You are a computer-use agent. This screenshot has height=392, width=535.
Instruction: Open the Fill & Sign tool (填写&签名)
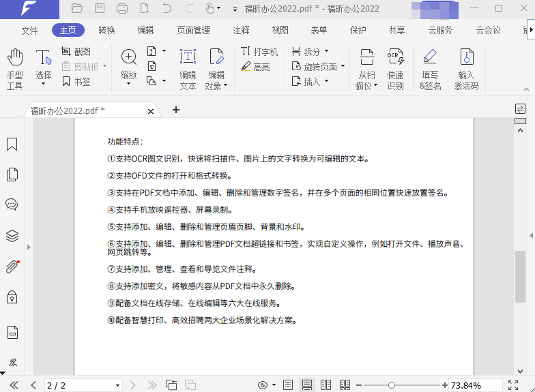[x=430, y=68]
